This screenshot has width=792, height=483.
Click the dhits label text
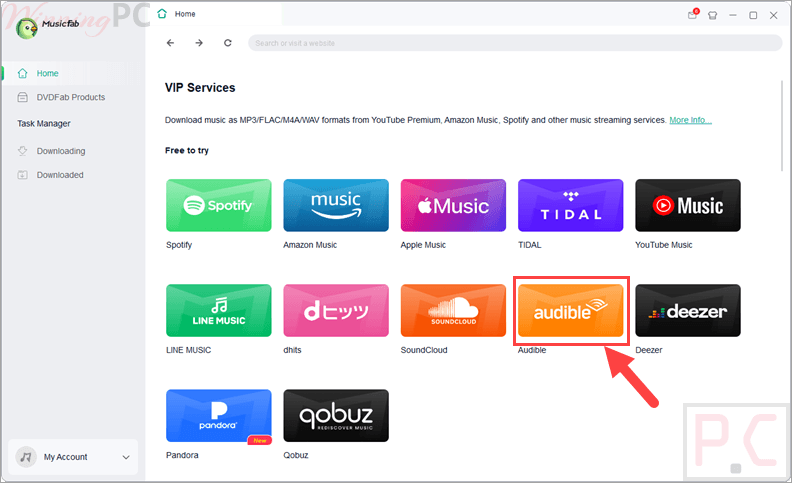[x=292, y=350]
